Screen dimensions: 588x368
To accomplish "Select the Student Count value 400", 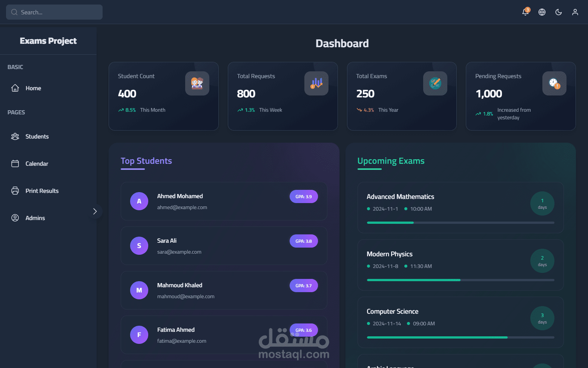I will click(x=127, y=94).
